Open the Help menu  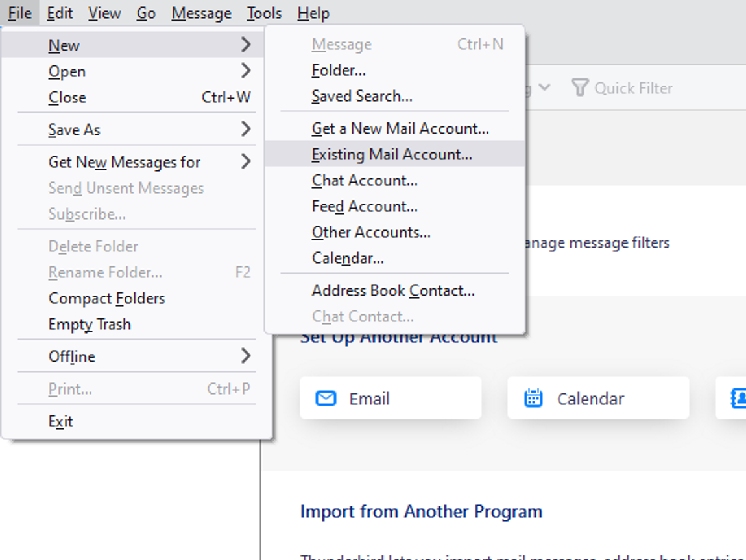[x=313, y=13]
